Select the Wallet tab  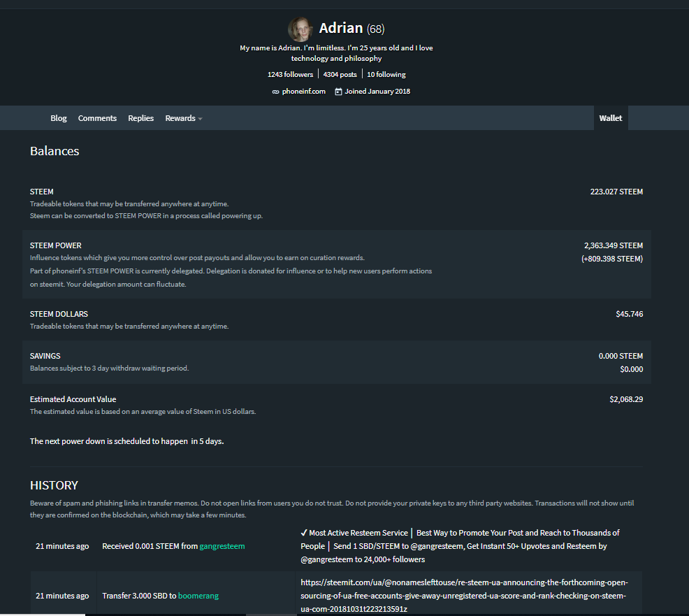(610, 118)
